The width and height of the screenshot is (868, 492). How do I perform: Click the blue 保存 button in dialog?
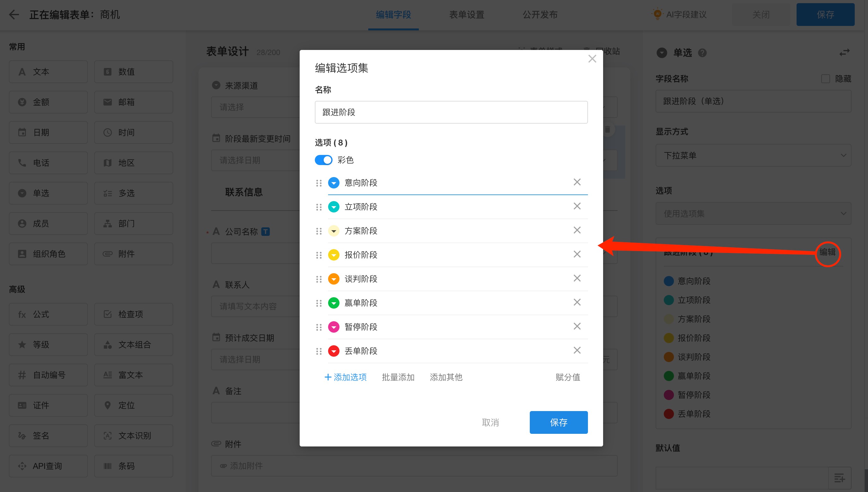558,422
